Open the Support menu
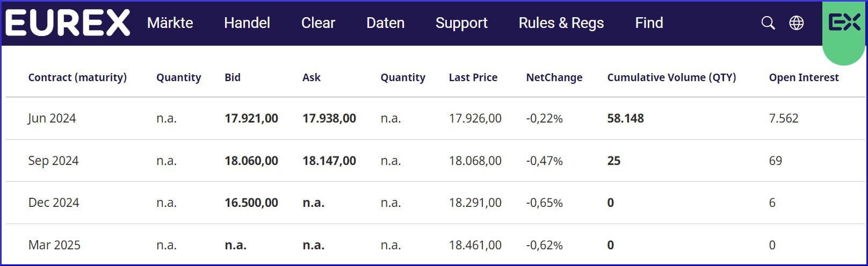 [x=461, y=23]
